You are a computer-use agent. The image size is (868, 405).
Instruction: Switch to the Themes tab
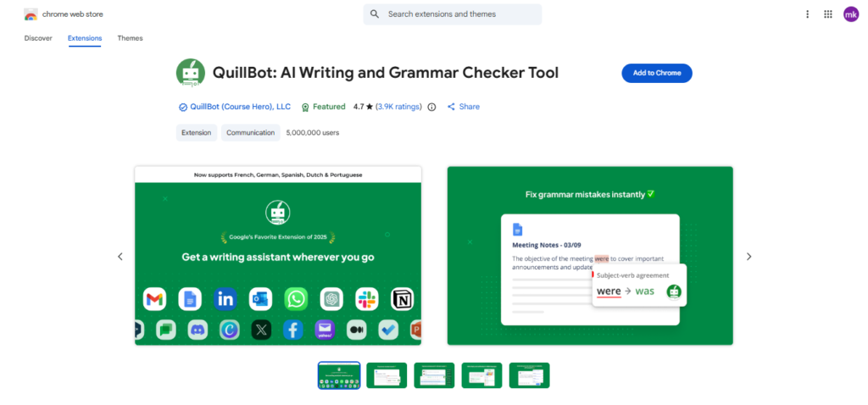tap(130, 38)
